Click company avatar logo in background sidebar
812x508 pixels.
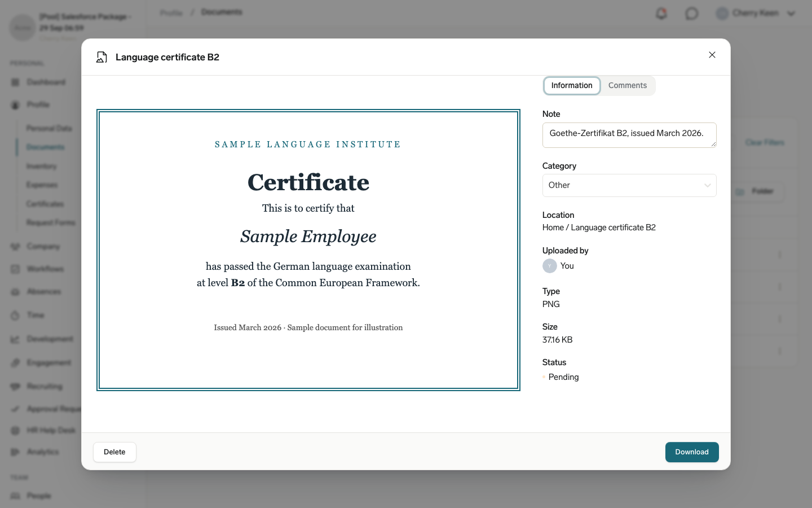pos(23,28)
